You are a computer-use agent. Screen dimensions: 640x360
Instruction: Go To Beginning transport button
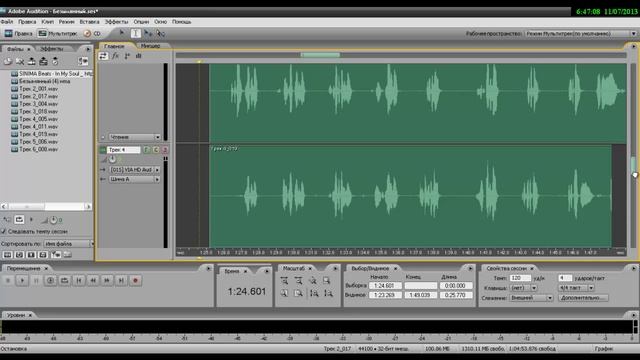(x=79, y=280)
